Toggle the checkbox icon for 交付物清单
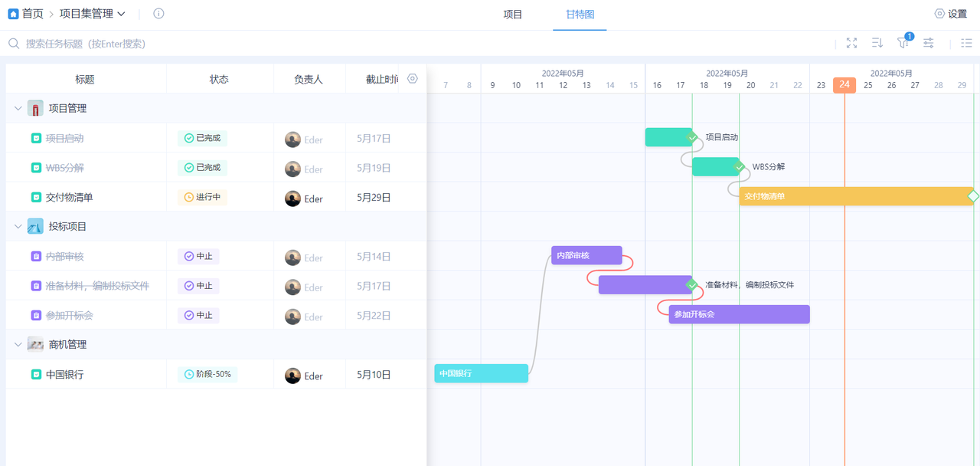This screenshot has height=466, width=980. (x=36, y=198)
